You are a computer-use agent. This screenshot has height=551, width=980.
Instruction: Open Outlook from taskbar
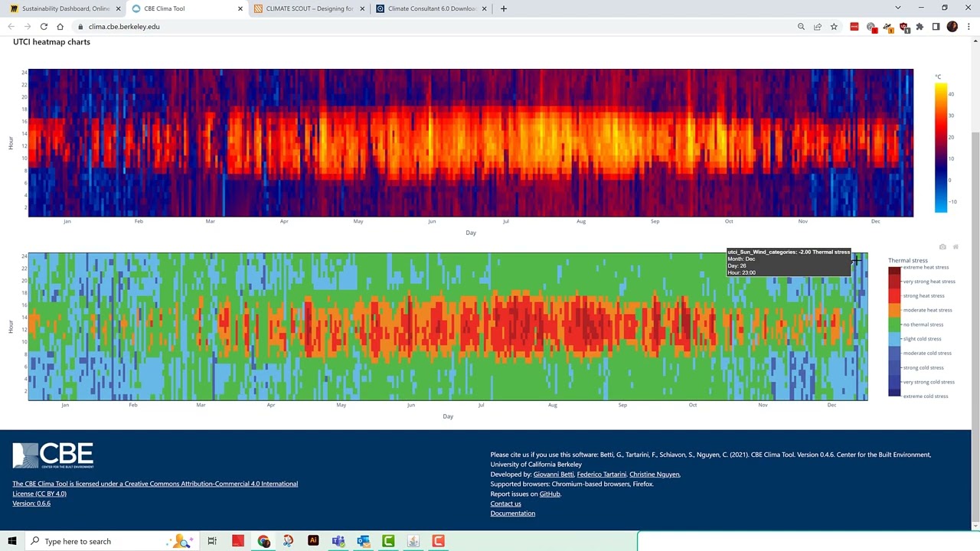(363, 541)
